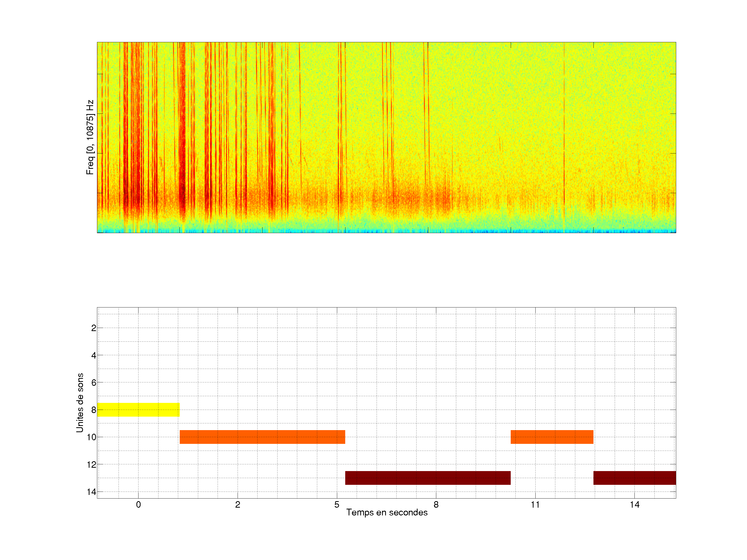
Task: Click the x-axis tick label 5
Action: 337,505
